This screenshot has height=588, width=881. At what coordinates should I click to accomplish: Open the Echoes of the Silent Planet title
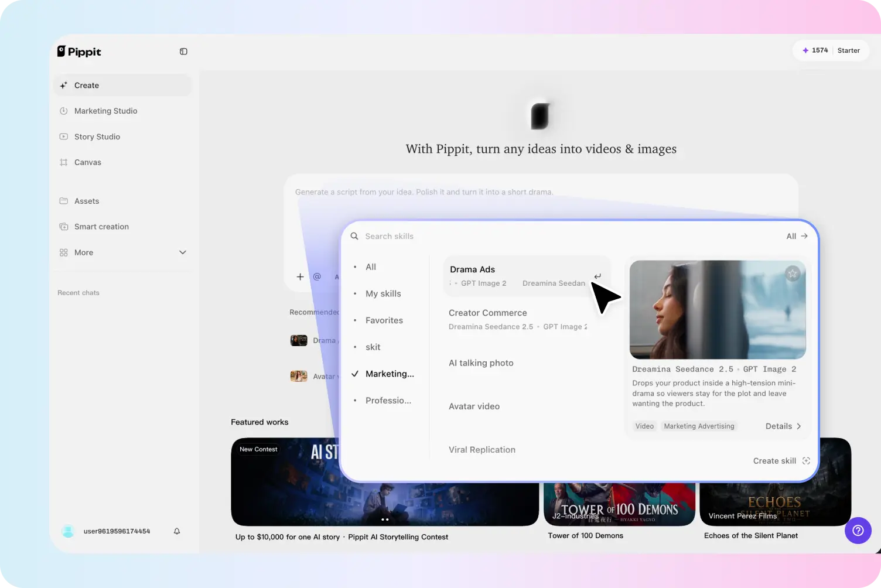[751, 536]
